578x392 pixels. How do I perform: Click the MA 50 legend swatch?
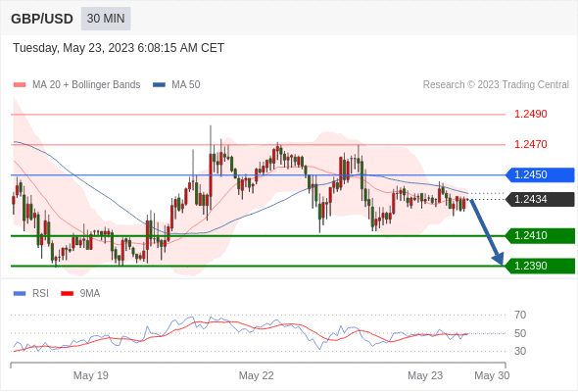pos(159,85)
